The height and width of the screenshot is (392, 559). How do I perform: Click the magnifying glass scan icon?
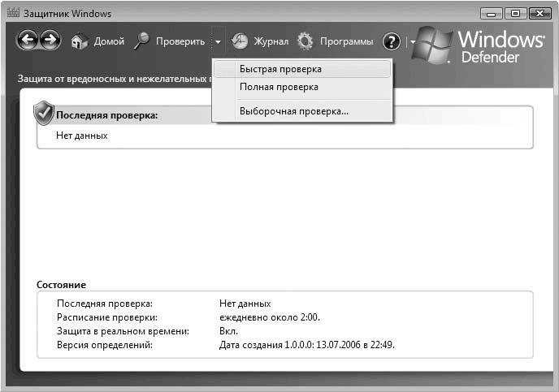point(141,41)
